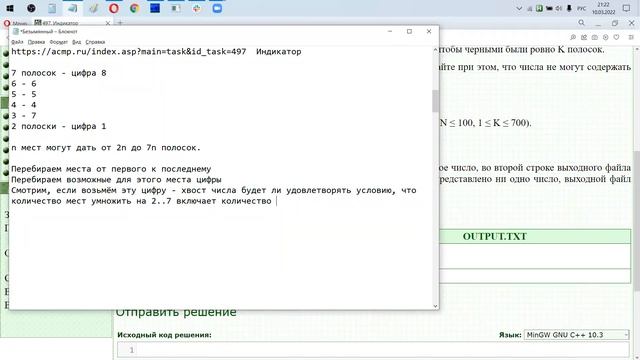Click 'Перебираем места от первого' line
Viewport: 640px width, 360px height.
(111, 169)
